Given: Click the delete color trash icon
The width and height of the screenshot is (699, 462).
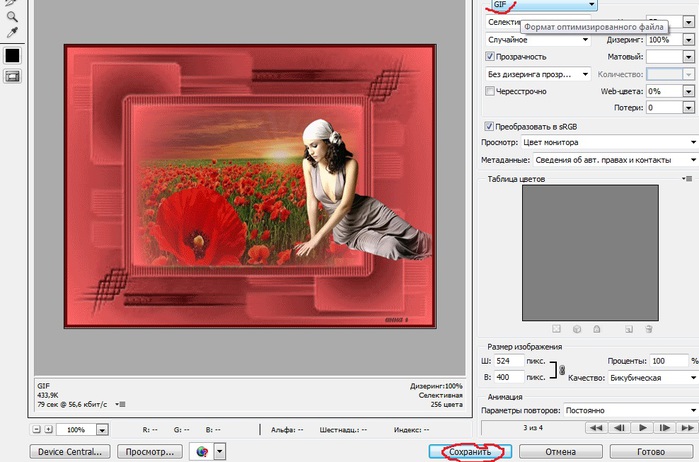Looking at the screenshot, I should coord(647,328).
